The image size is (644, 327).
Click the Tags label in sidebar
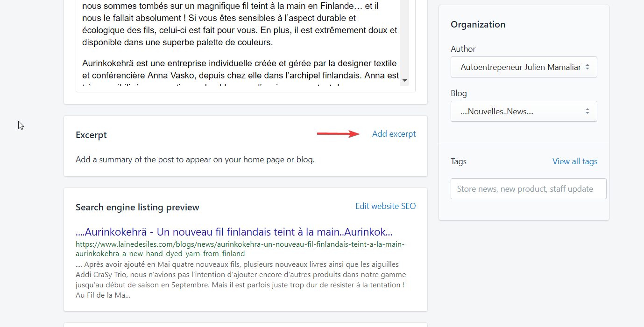pyautogui.click(x=458, y=161)
